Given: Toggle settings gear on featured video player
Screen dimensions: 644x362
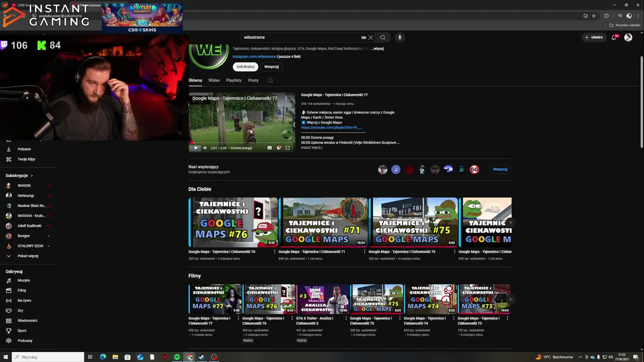Looking at the screenshot, I should 279,148.
